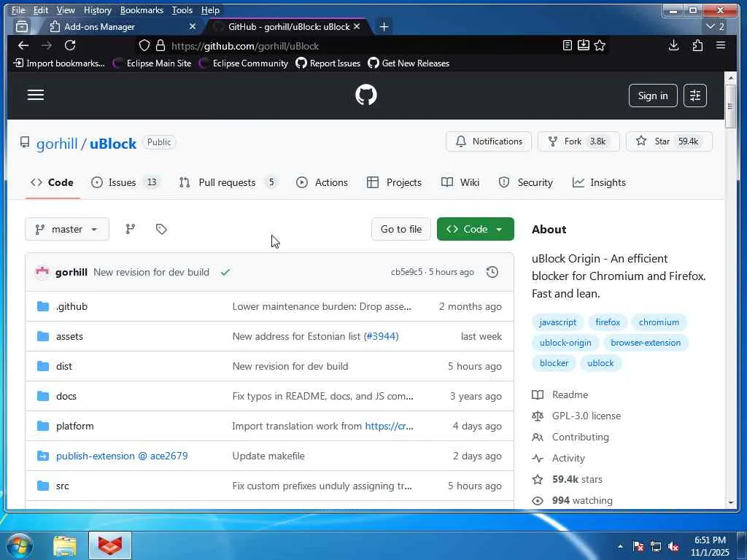Open the Bookmarks menu
Viewport: 747px width, 560px height.
pos(142,10)
